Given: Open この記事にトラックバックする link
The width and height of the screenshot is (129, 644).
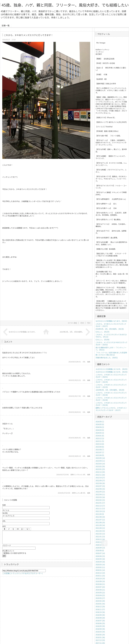Looking at the screenshot, I should pos(23,573).
